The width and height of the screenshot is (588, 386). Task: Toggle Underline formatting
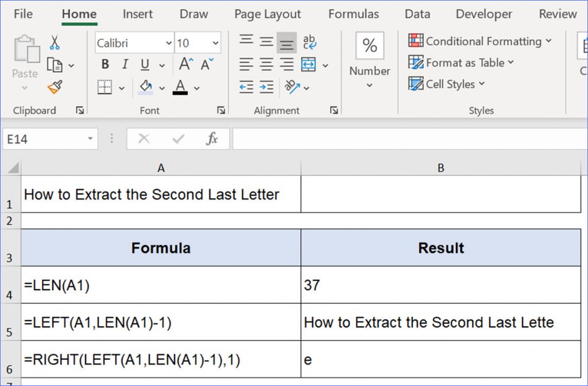(x=144, y=64)
